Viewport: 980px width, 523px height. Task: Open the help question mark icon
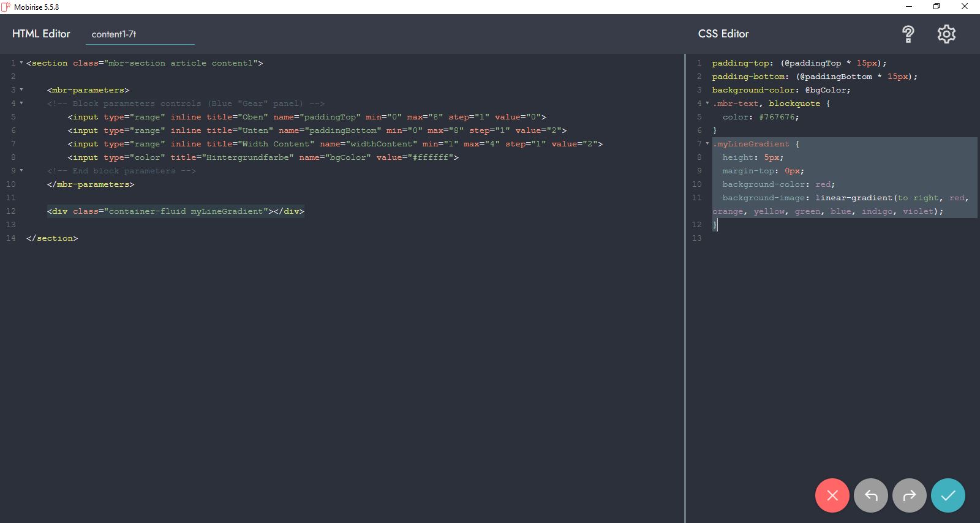coord(908,34)
